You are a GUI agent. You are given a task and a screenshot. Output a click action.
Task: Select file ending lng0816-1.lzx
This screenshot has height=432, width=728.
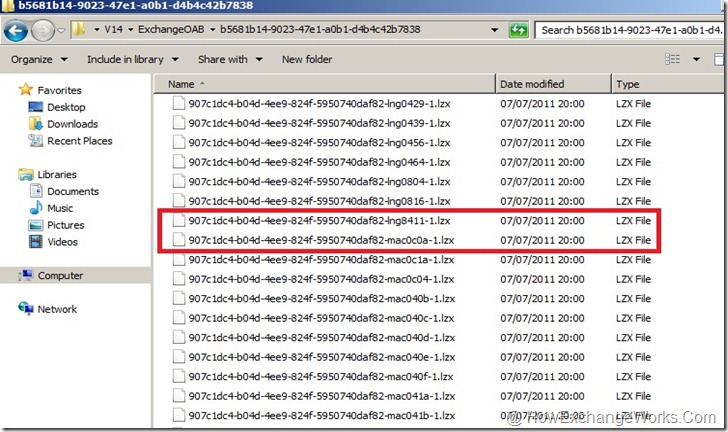click(319, 201)
